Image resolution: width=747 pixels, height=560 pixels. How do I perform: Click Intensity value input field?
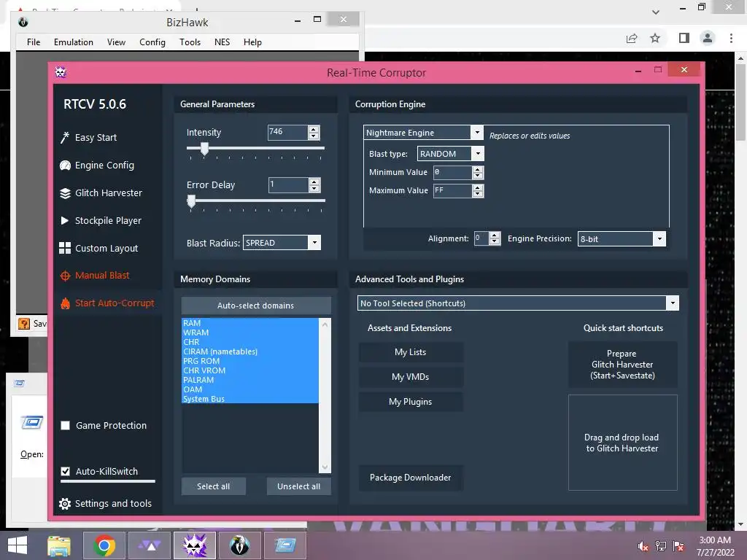pos(287,133)
